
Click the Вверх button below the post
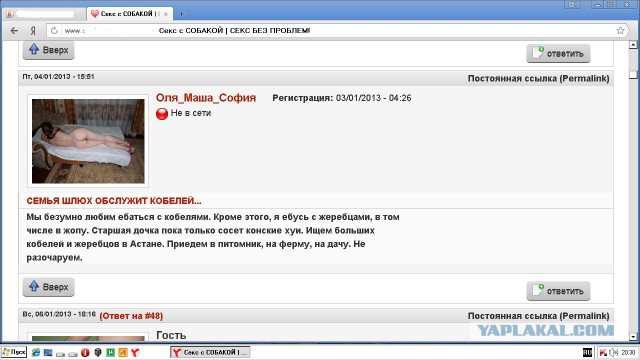point(49,287)
